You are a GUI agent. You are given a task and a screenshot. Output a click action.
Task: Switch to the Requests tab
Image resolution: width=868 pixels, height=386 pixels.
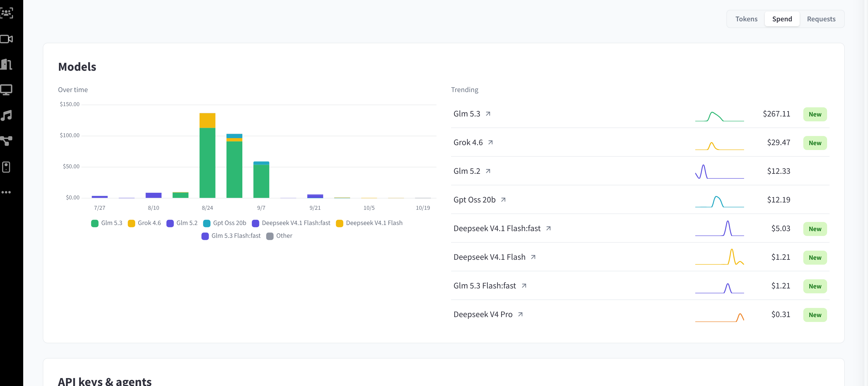tap(821, 19)
